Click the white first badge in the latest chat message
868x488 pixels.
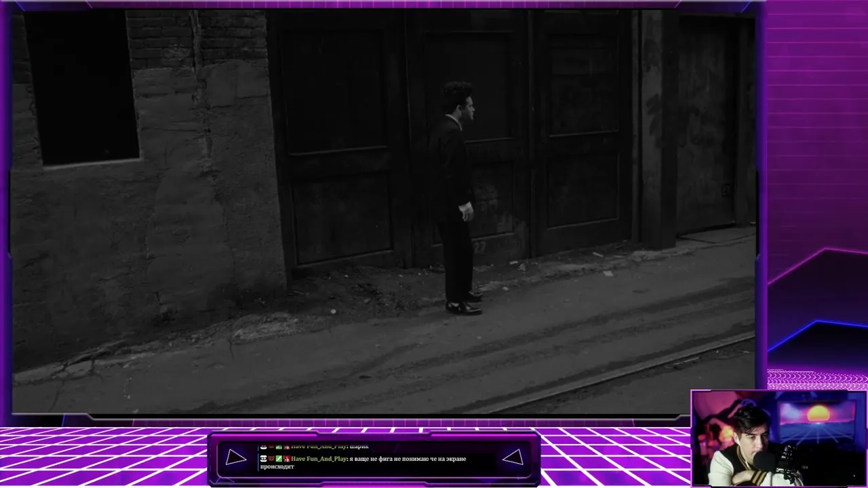263,459
